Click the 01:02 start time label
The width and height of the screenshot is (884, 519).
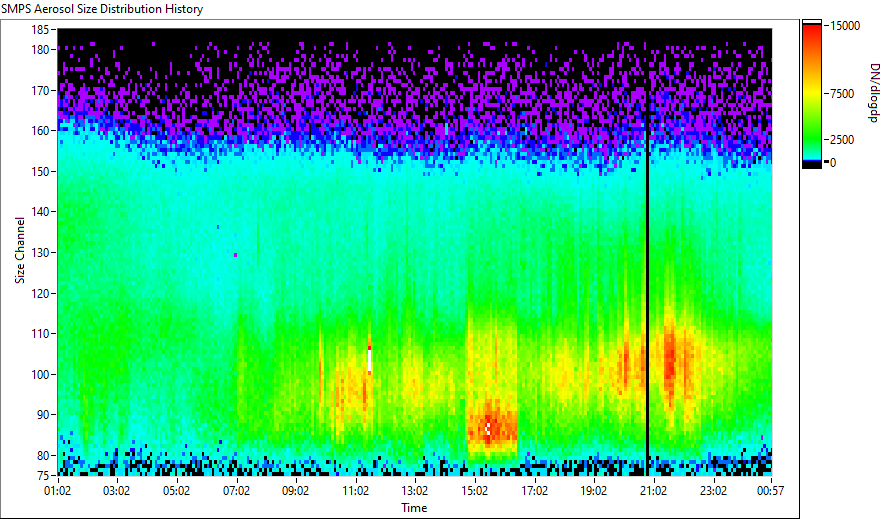(x=58, y=491)
